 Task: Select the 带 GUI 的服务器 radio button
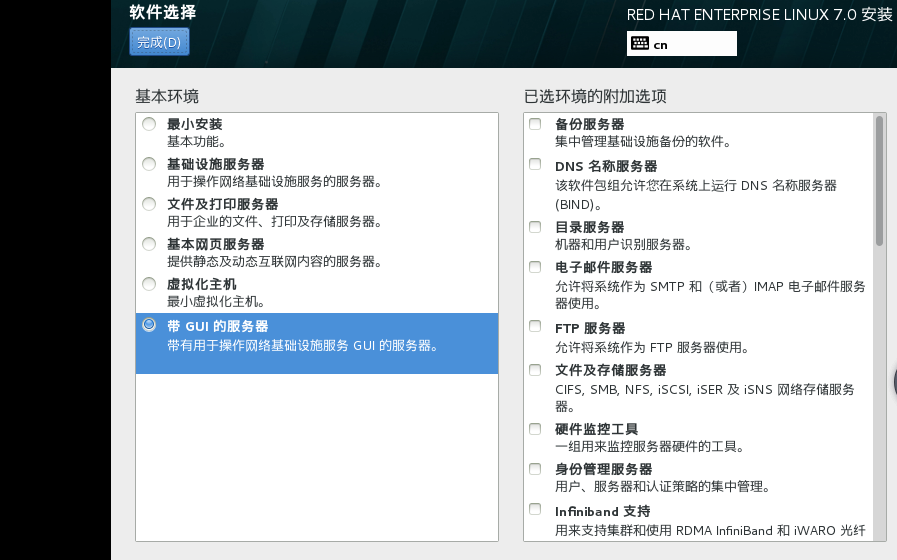pos(149,325)
